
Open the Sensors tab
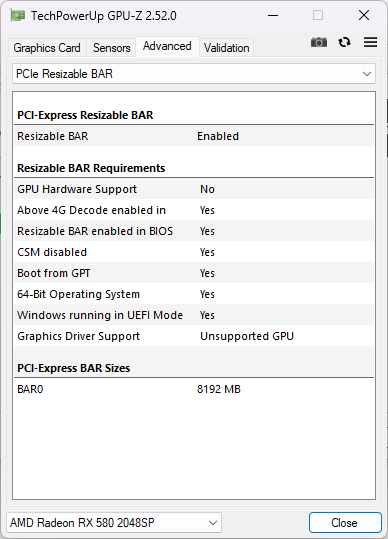[x=111, y=48]
